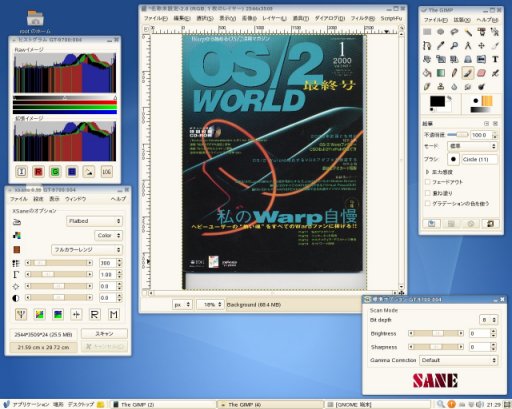Select the Color Picker eyedropper tool

click(x=441, y=46)
